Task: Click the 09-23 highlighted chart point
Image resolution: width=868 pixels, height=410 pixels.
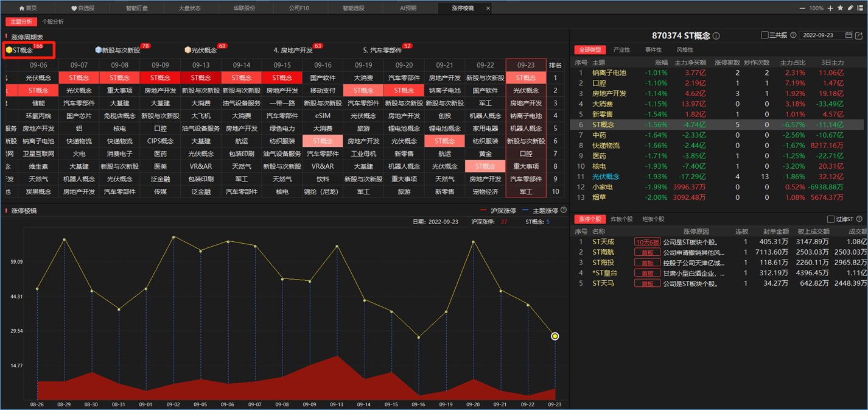Action: pos(555,336)
